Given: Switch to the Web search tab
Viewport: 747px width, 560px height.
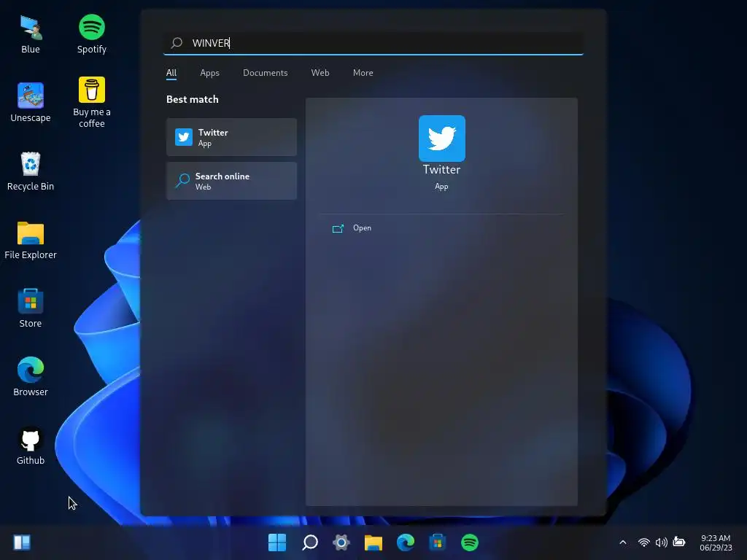Looking at the screenshot, I should (320, 73).
